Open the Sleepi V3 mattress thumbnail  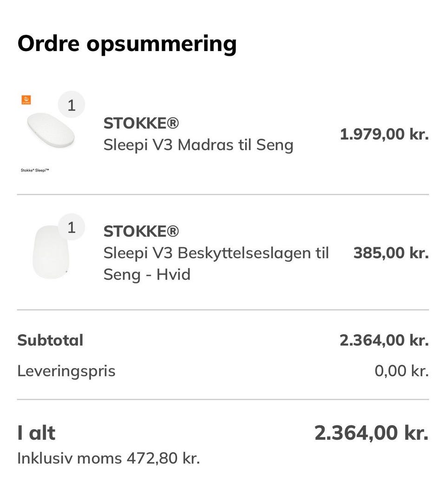[51, 131]
